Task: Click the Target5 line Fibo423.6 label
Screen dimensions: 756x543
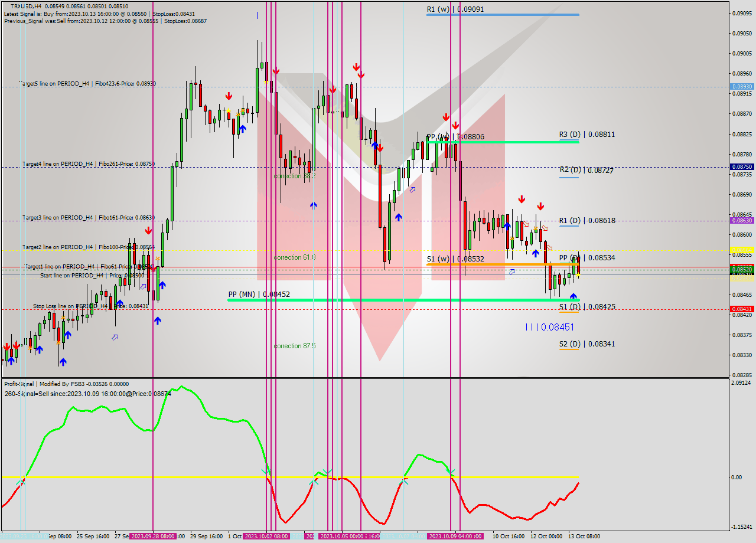Action: [88, 84]
